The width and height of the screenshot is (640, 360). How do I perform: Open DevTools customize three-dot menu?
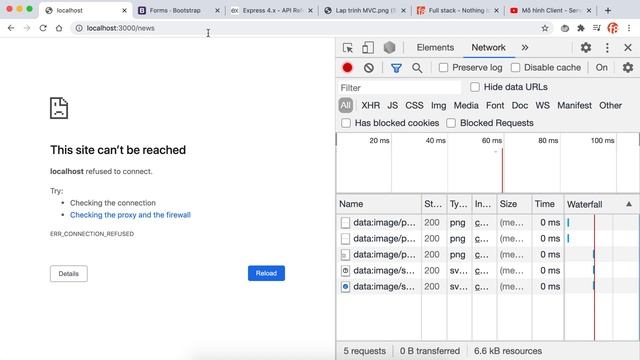[607, 48]
